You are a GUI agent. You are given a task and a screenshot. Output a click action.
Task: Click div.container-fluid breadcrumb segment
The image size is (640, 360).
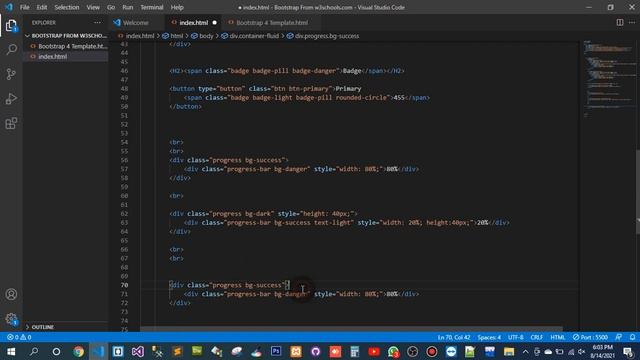(x=254, y=36)
